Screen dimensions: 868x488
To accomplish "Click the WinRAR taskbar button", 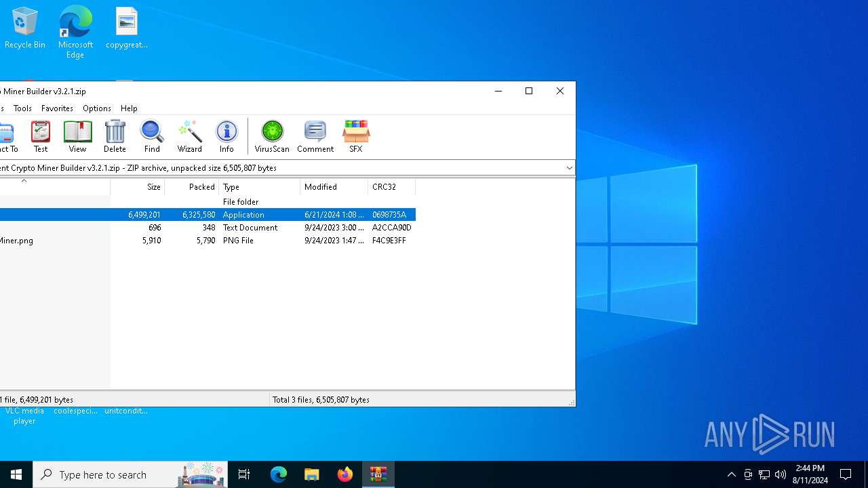I will point(378,474).
